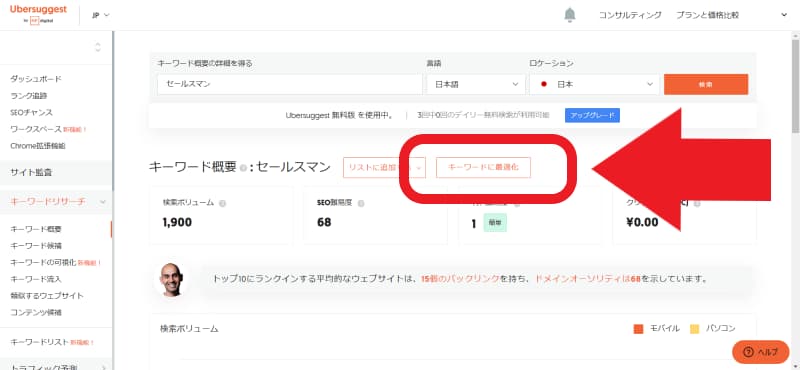Click the orange 検索 button
This screenshot has height=370, width=800.
(706, 84)
